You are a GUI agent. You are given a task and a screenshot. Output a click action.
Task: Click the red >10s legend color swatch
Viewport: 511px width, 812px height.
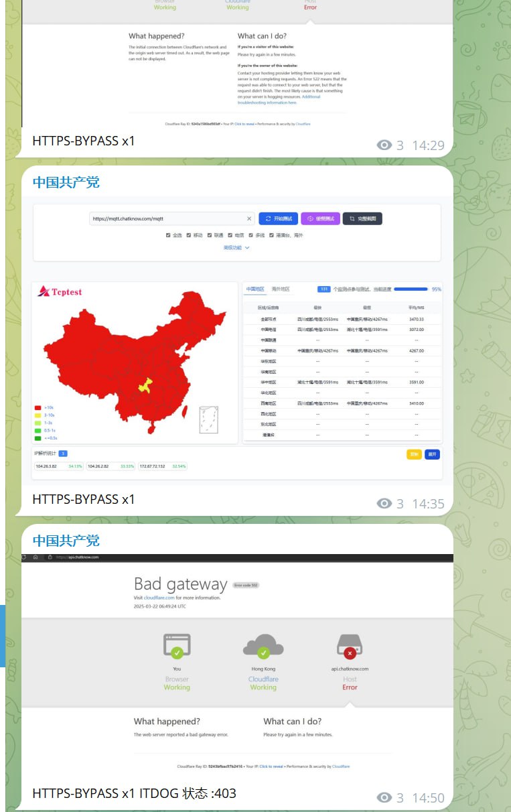[x=38, y=407]
